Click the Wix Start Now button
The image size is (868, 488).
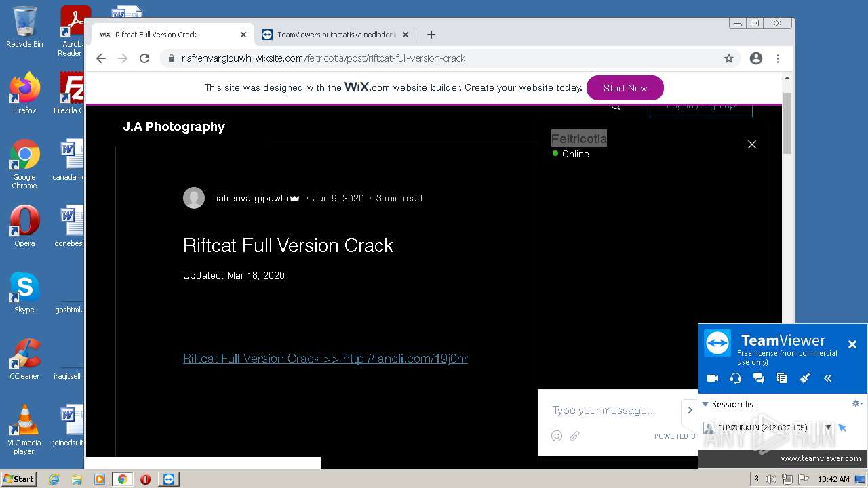[625, 88]
